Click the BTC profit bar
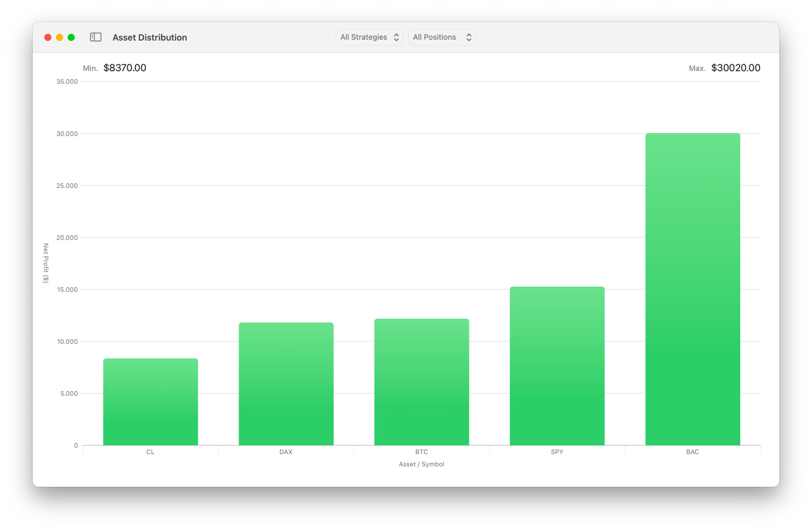Screen dimensions: 812x530 coord(422,382)
